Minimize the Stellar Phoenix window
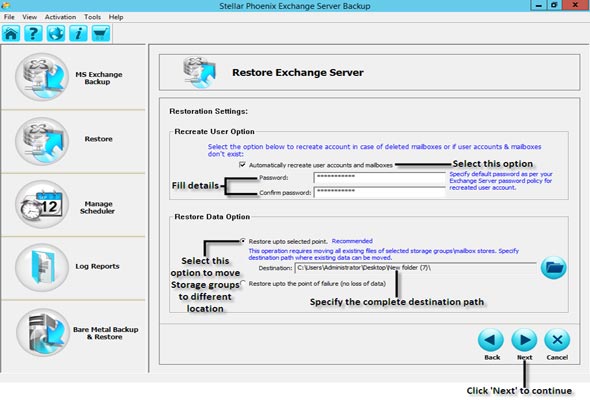 (539, 5)
